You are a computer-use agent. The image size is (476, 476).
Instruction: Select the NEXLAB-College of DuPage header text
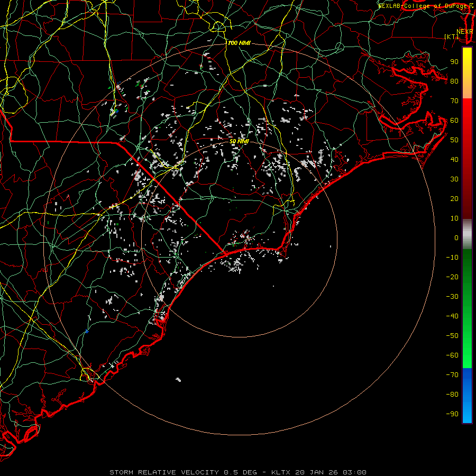click(423, 6)
